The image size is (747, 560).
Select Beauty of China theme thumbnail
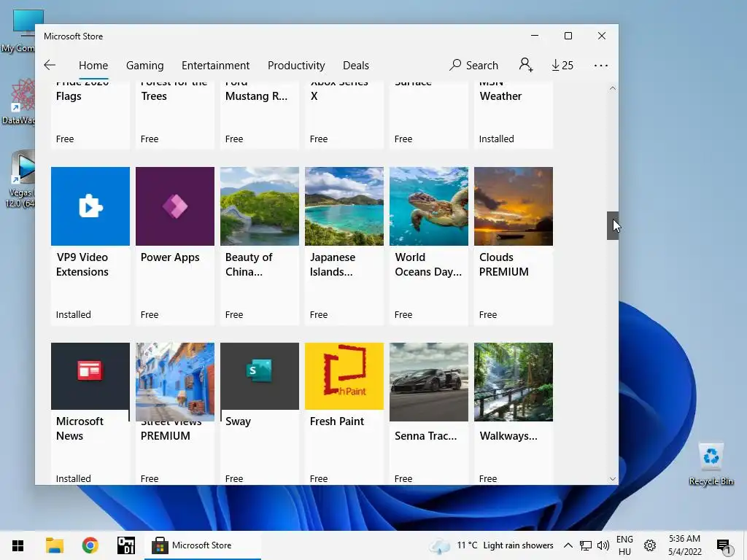tap(260, 206)
